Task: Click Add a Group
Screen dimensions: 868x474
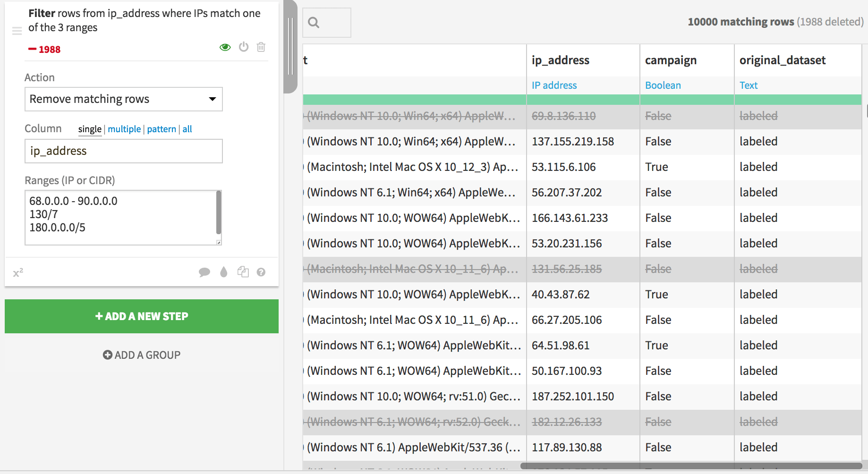Action: coord(142,355)
